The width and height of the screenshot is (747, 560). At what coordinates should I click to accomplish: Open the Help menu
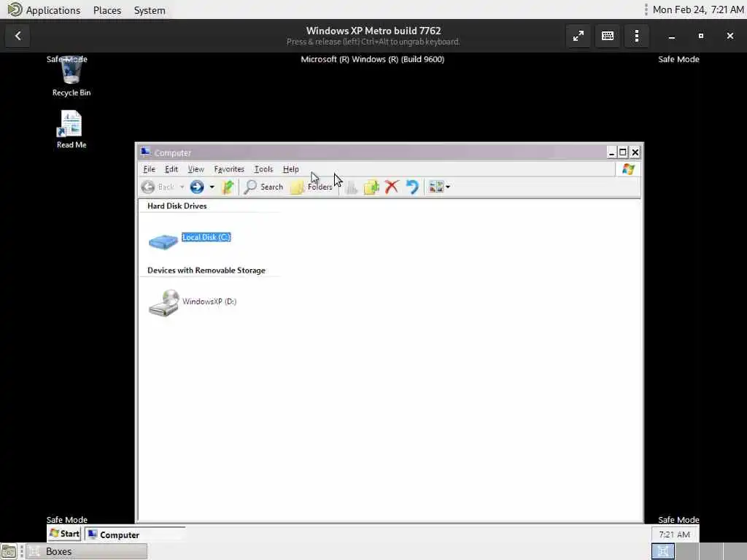[x=290, y=169]
